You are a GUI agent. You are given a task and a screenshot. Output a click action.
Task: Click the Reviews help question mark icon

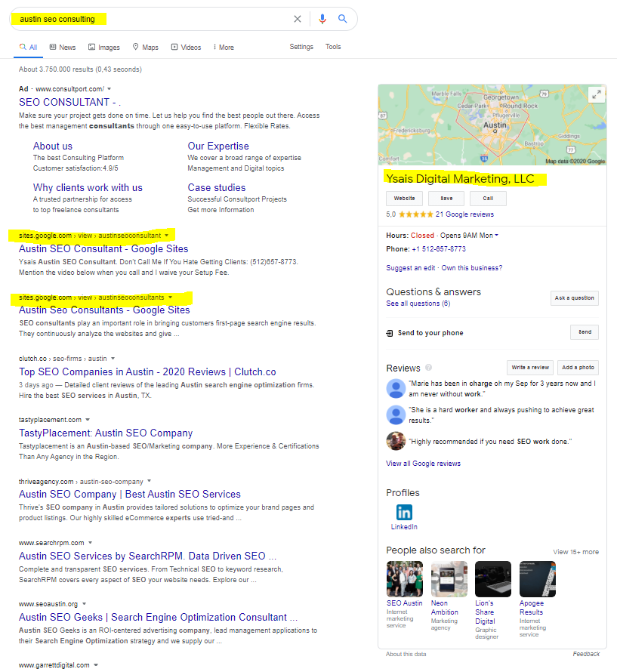(428, 368)
